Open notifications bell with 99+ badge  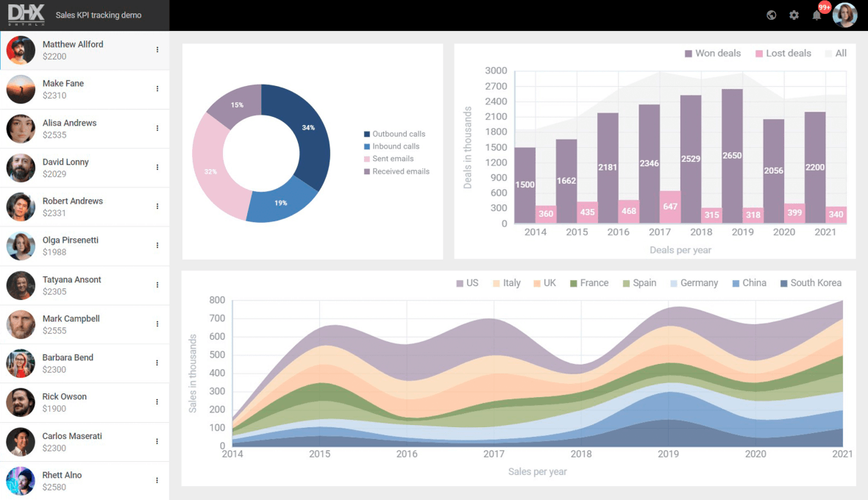tap(817, 15)
